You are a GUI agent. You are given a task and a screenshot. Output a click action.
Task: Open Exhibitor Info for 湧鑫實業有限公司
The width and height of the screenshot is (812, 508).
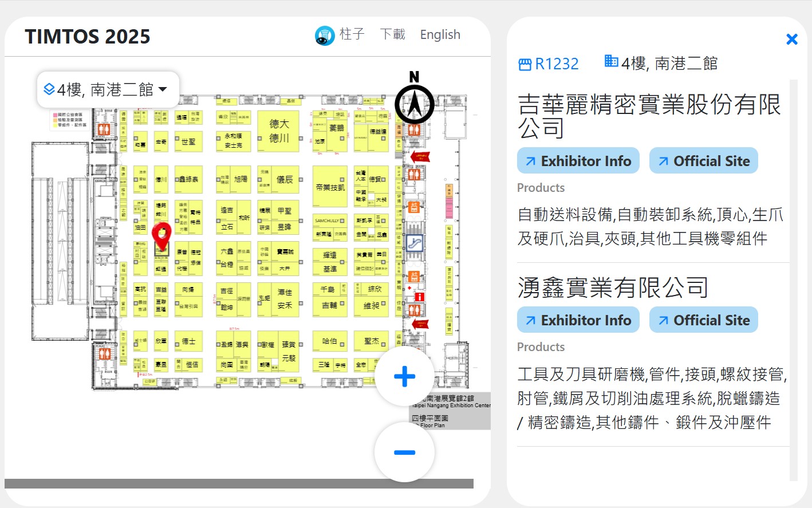pyautogui.click(x=578, y=320)
